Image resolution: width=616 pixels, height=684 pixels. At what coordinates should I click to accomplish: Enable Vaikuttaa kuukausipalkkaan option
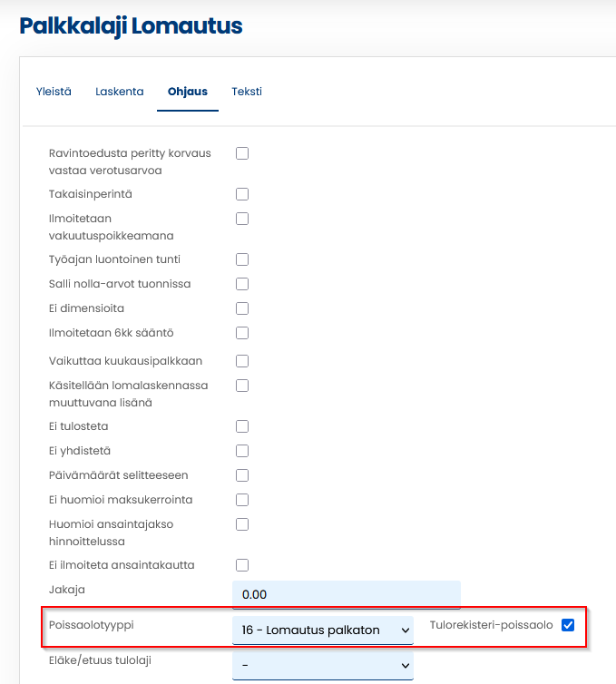coord(242,361)
